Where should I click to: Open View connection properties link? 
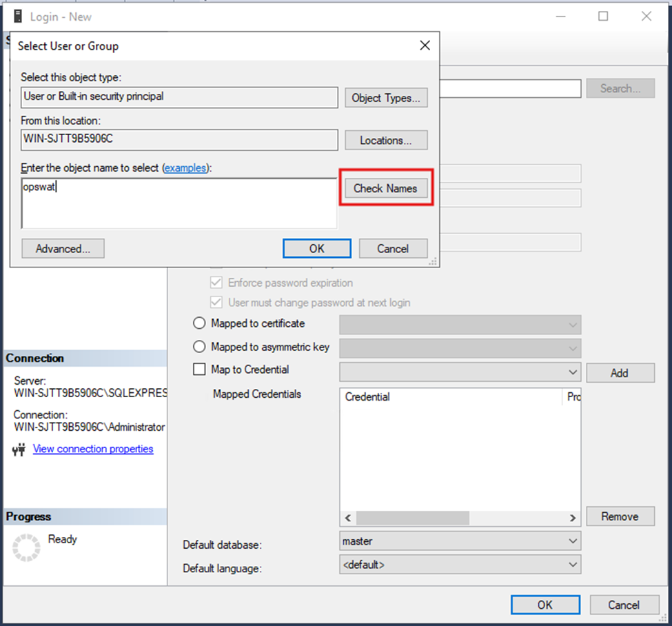coord(93,449)
